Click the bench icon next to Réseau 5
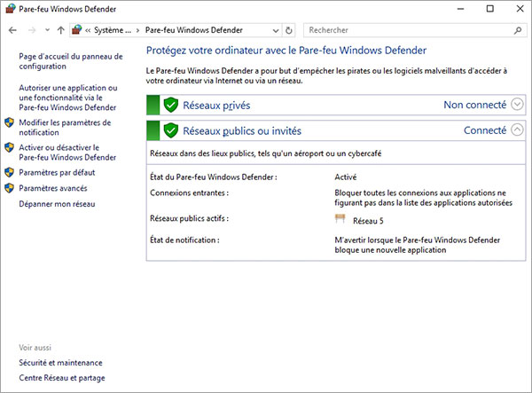 coord(340,219)
